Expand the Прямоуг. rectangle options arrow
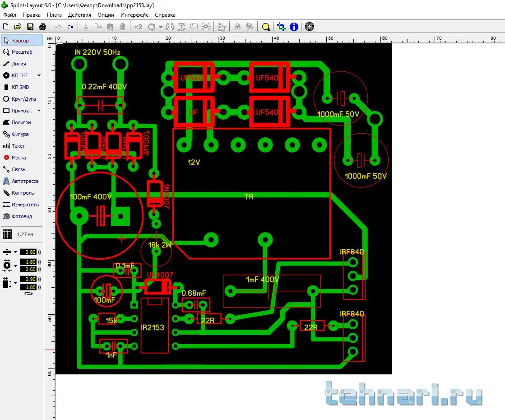 [39, 111]
